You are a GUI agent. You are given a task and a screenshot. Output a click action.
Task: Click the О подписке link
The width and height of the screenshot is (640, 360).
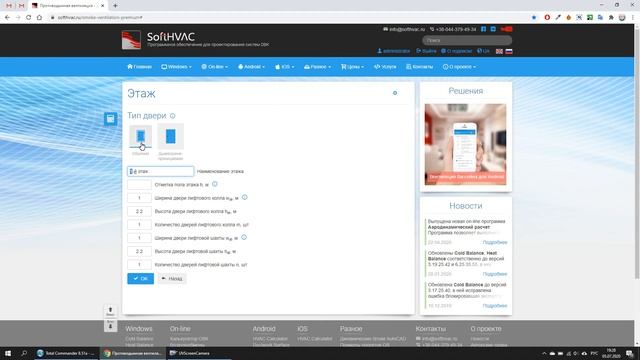456,51
